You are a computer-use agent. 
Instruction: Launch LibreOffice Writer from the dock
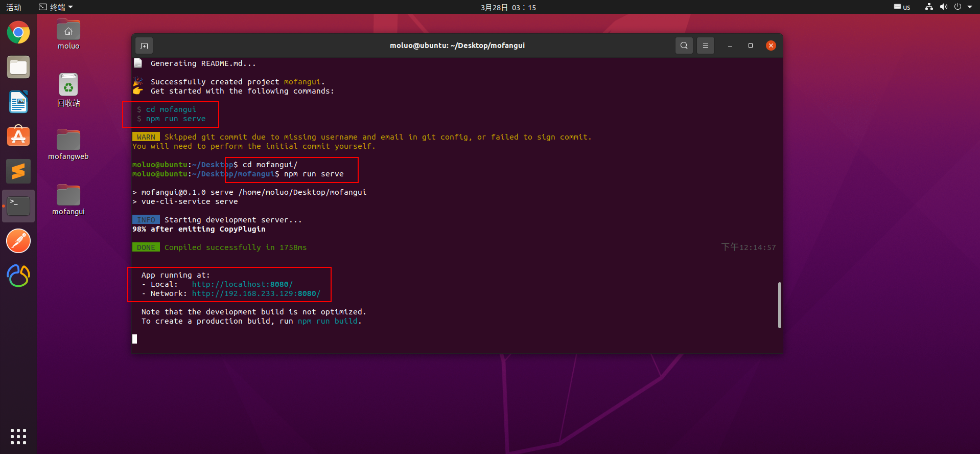coord(18,102)
